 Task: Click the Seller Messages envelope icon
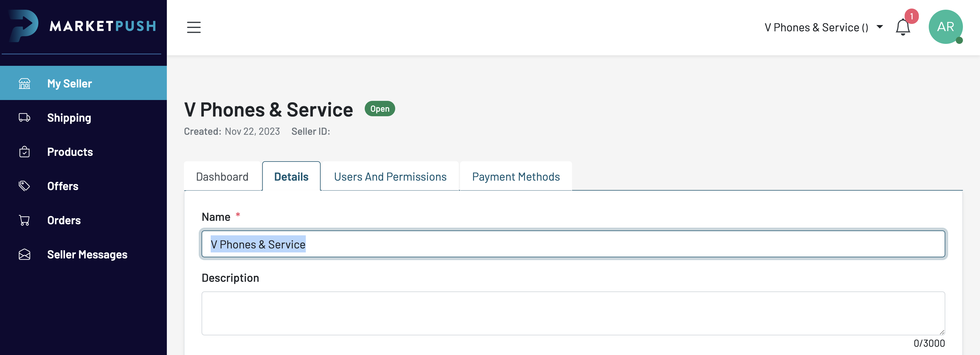[24, 254]
